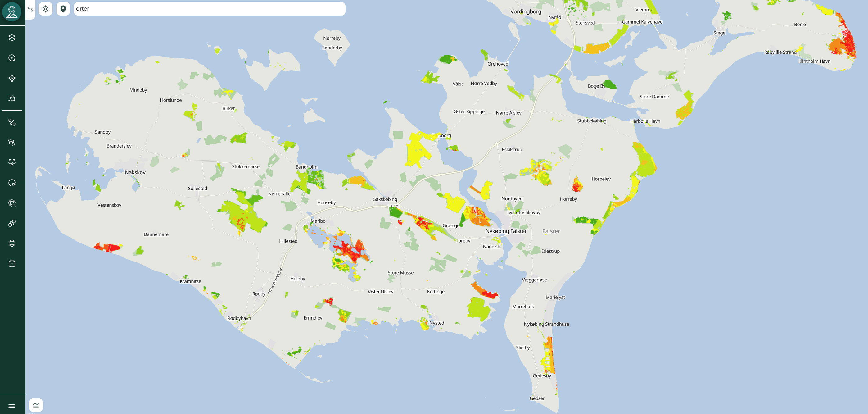Screen dimensions: 868x414
Task: Click the Horbelev label
Action: tap(601, 179)
